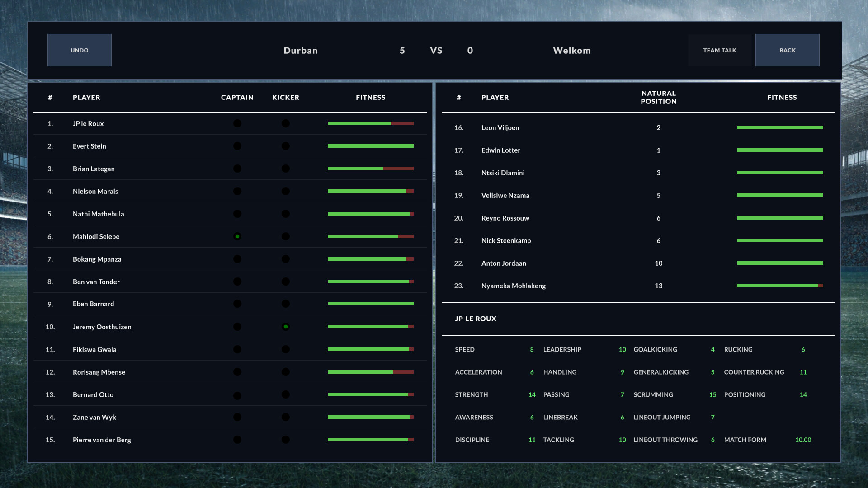868x488 pixels.
Task: Open the TEAM TALK screen
Action: (x=720, y=50)
